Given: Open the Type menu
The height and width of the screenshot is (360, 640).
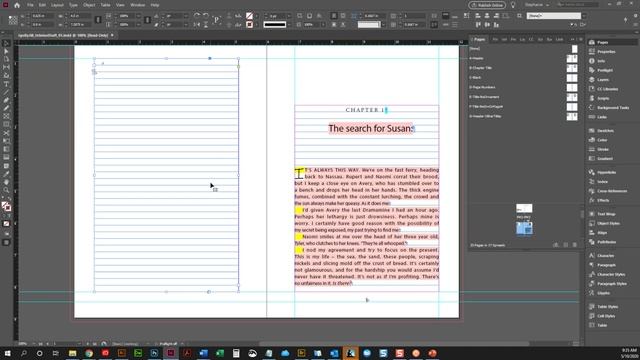Looking at the screenshot, I should (x=73, y=5).
